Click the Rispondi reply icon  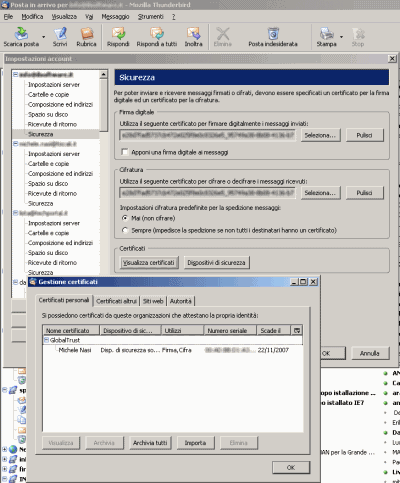click(118, 37)
